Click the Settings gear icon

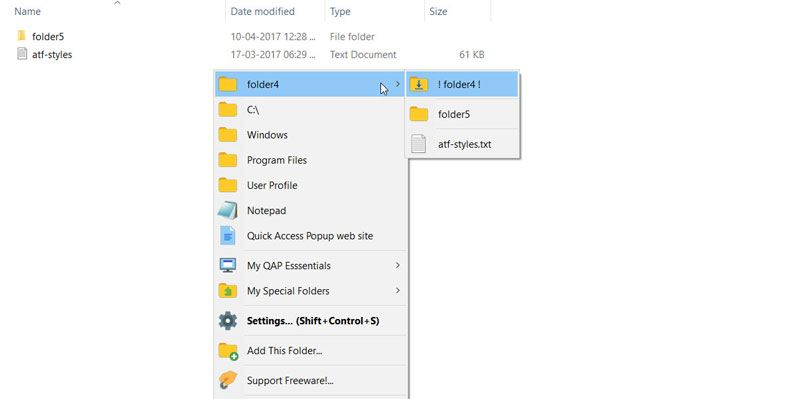tap(228, 321)
